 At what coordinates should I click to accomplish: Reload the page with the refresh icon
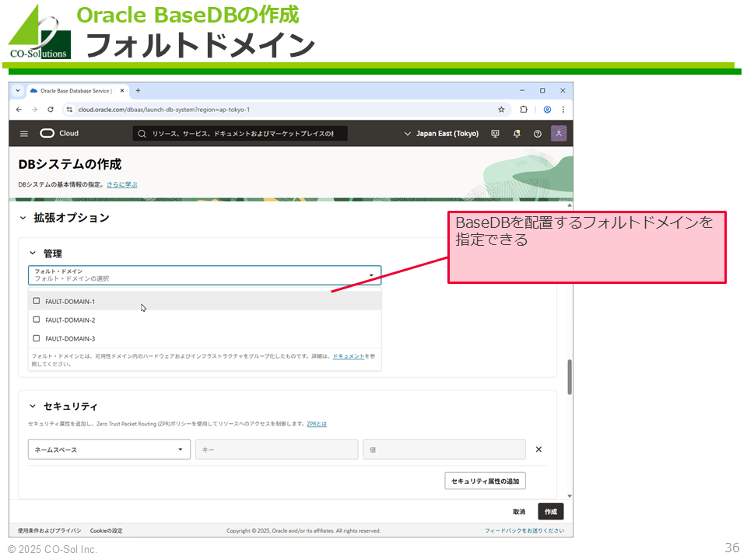(51, 110)
